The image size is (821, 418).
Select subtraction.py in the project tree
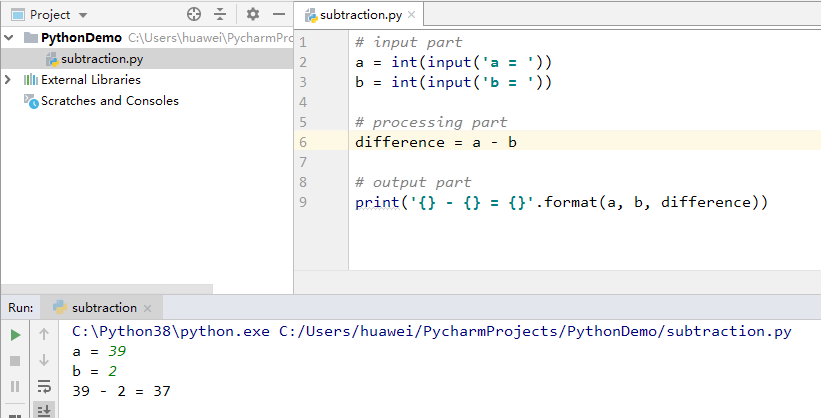coord(102,59)
